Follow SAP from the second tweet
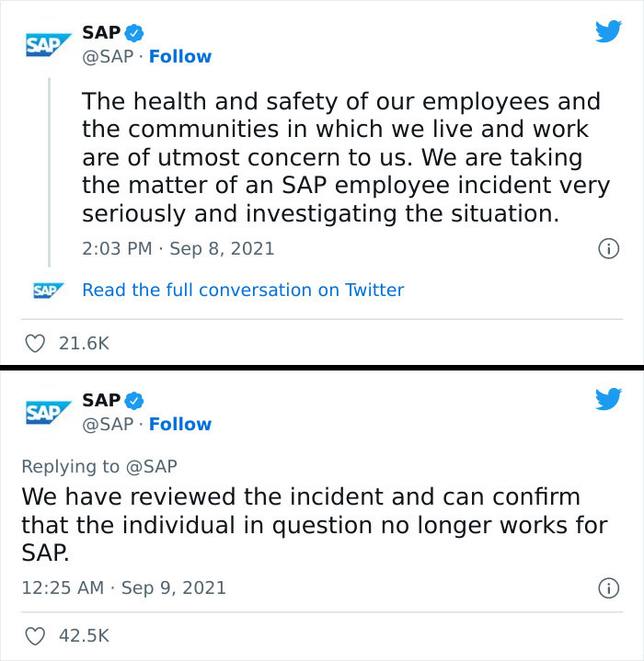The width and height of the screenshot is (644, 661). point(180,424)
